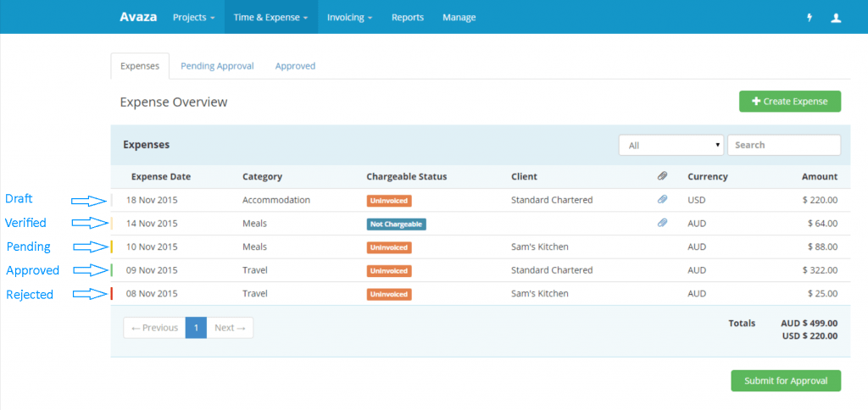Click the paperclip attachment column header icon
Screen dimensions: 868x410
(662, 176)
